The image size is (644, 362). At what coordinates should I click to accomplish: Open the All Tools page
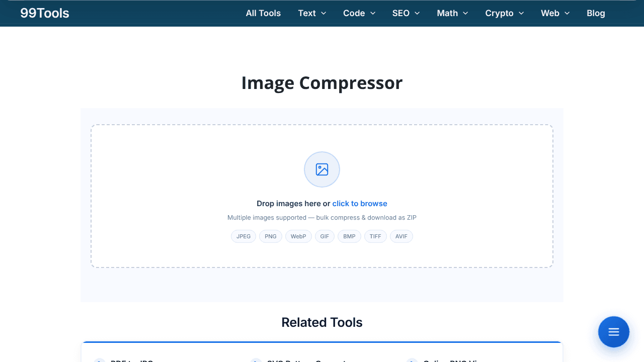tap(263, 13)
